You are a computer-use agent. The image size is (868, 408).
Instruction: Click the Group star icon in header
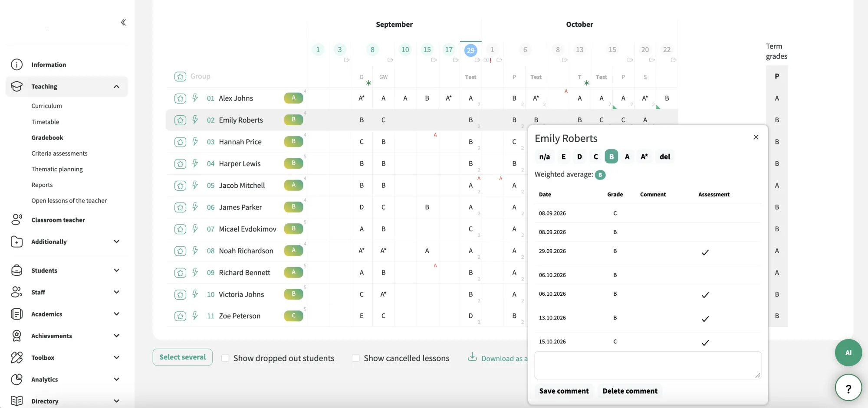tap(180, 76)
